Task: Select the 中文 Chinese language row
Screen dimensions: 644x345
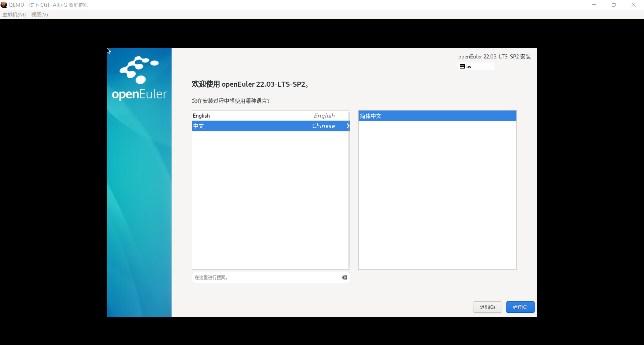Action: tap(271, 126)
